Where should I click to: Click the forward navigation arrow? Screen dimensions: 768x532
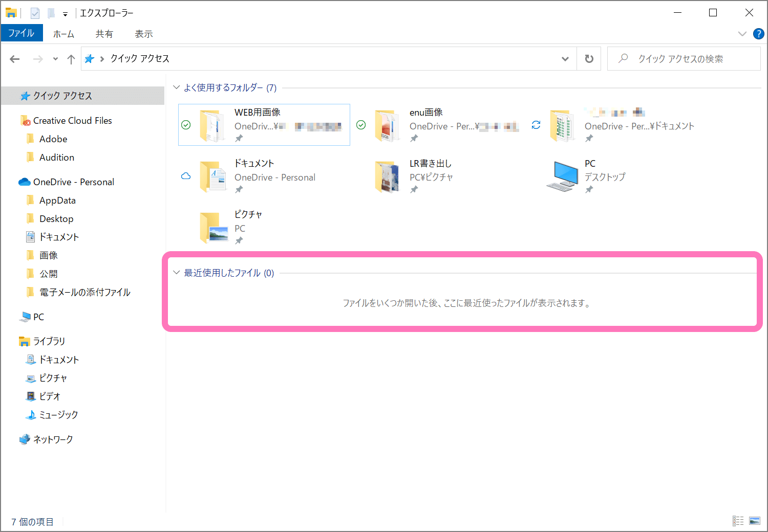click(x=37, y=58)
